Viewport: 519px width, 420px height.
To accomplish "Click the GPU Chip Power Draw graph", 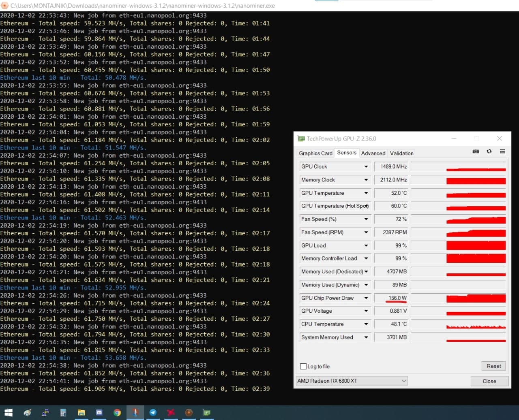I will coord(458,298).
